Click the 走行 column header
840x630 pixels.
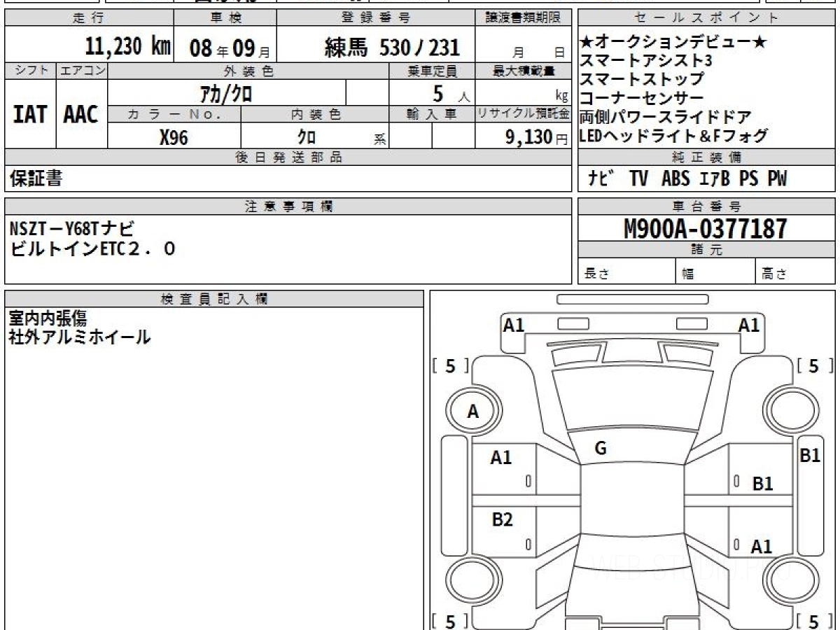coord(88,18)
